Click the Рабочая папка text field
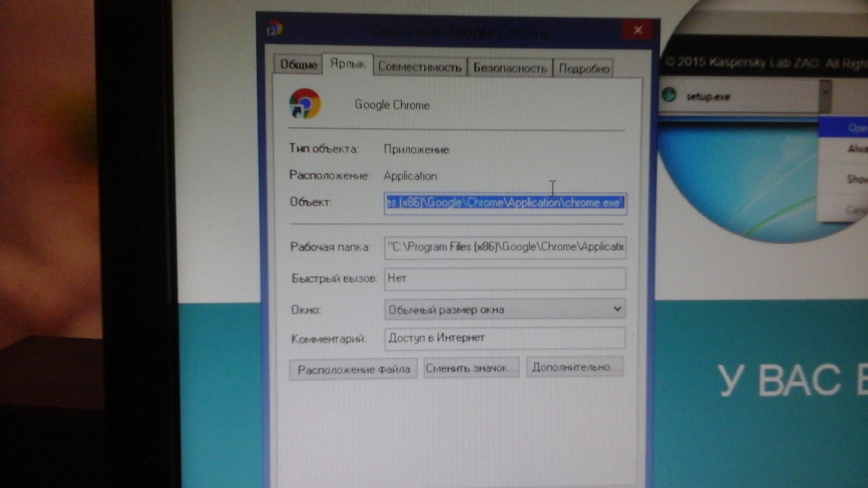 point(505,247)
